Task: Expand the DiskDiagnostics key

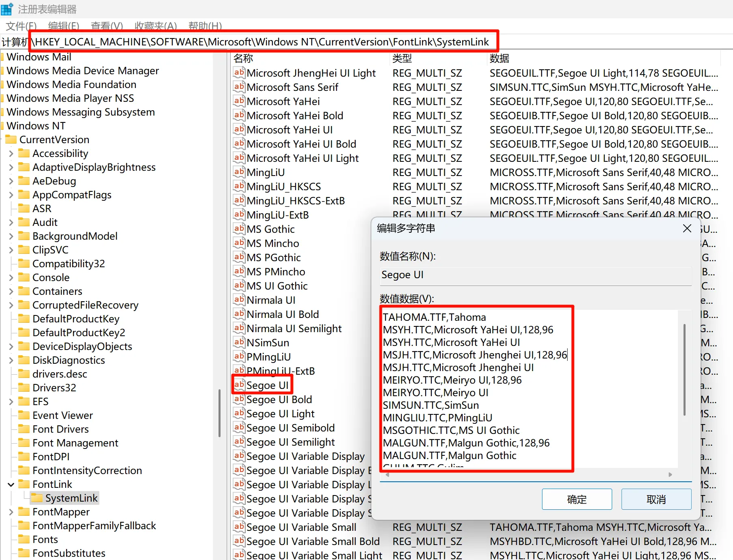Action: point(11,360)
